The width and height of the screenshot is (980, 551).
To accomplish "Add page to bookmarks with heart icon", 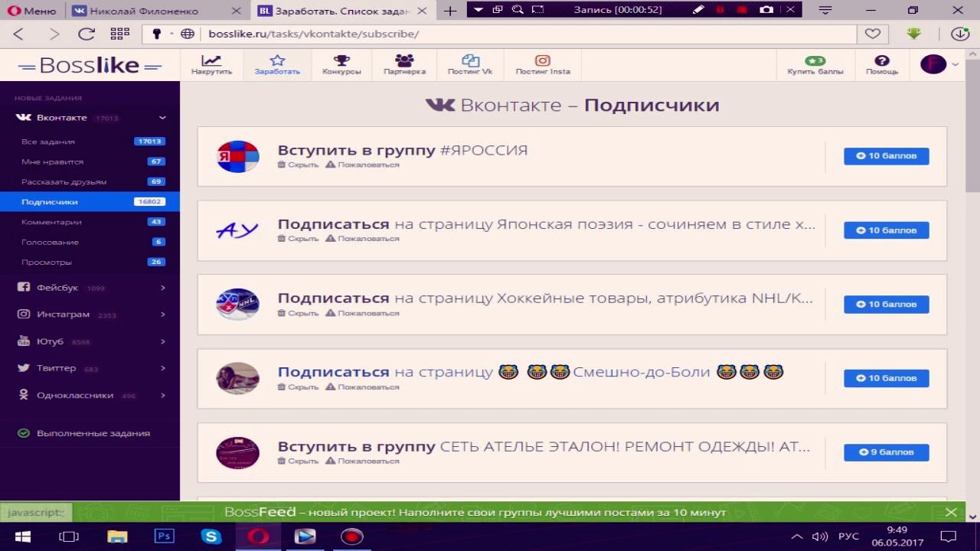I will click(x=872, y=34).
